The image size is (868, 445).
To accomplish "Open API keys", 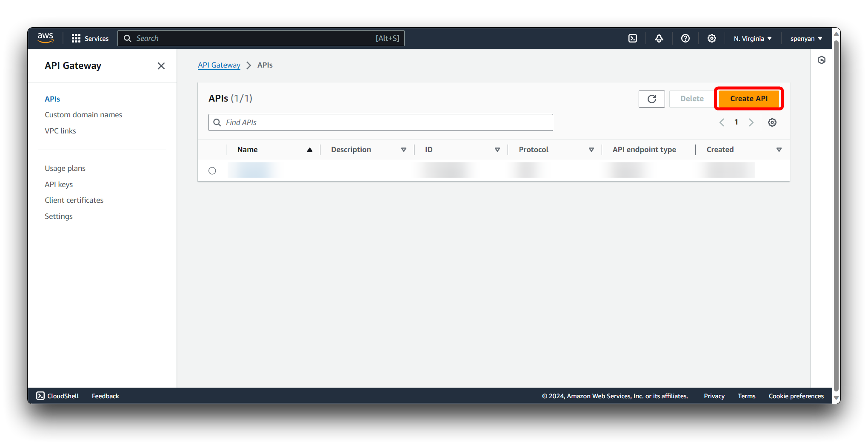I will tap(59, 184).
